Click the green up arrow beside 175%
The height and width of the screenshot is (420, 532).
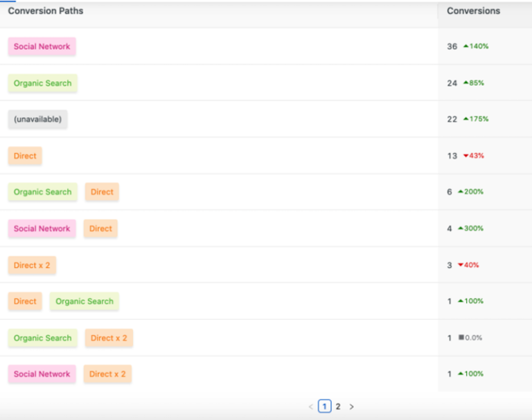466,119
